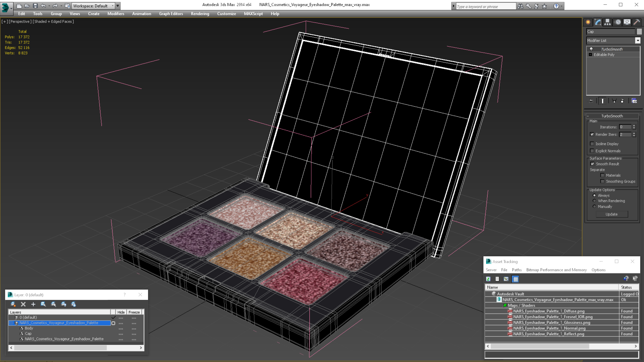
Task: Open the Help question mark icon
Action: [x=556, y=6]
